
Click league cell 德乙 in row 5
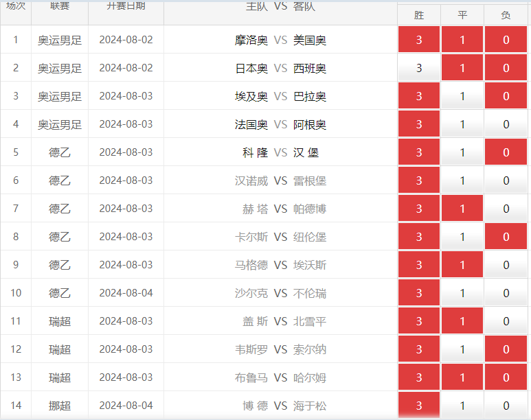60,152
